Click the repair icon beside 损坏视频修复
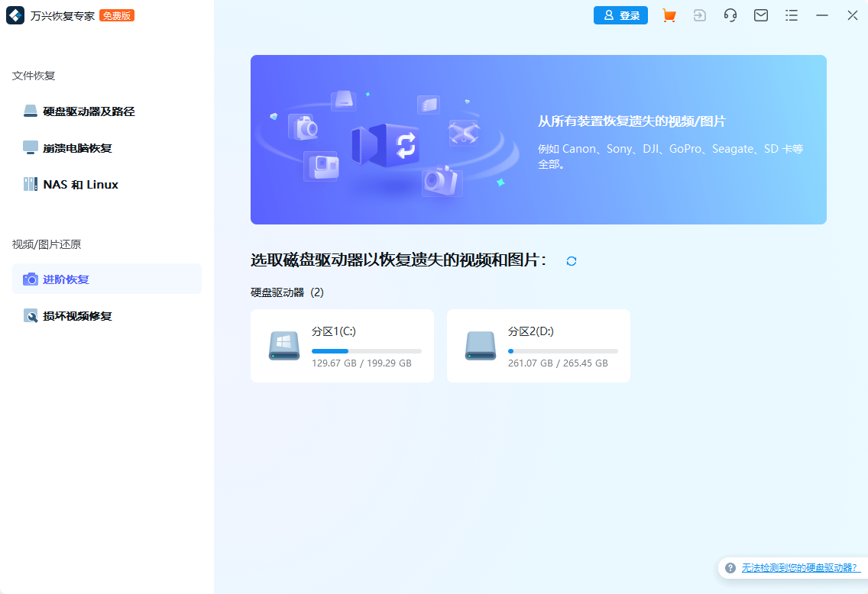 point(31,316)
